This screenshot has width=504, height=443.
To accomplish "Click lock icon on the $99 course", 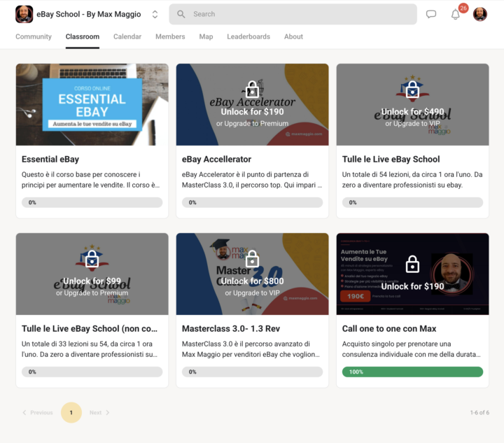I will [92, 259].
